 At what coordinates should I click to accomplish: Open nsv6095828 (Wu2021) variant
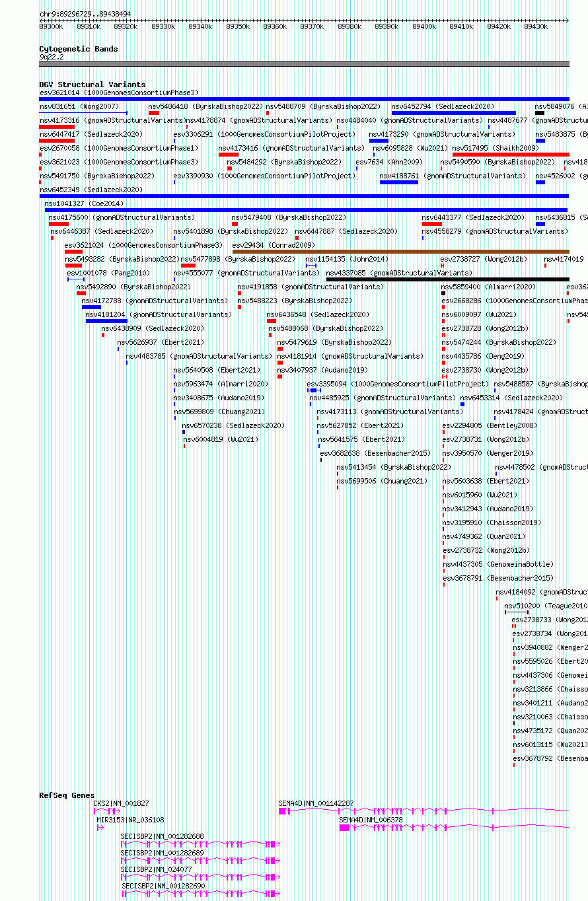tap(410, 148)
